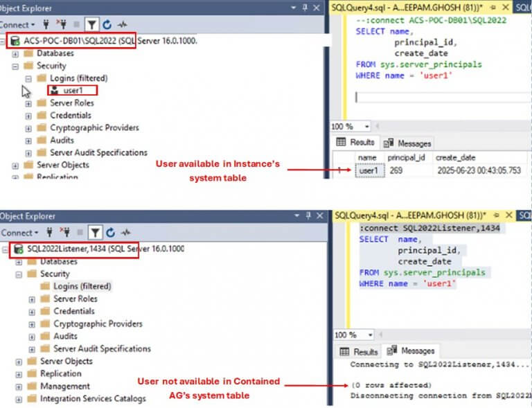
Task: Expand Integration Services Catalogs in bottom tree
Action: coord(19,399)
